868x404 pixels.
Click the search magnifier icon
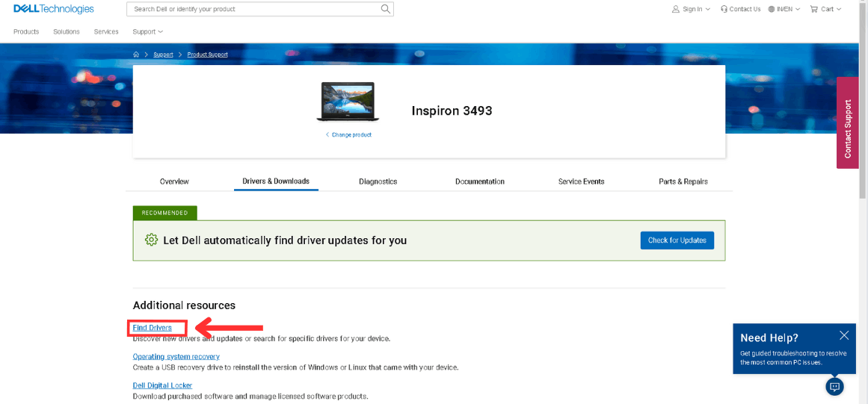385,9
